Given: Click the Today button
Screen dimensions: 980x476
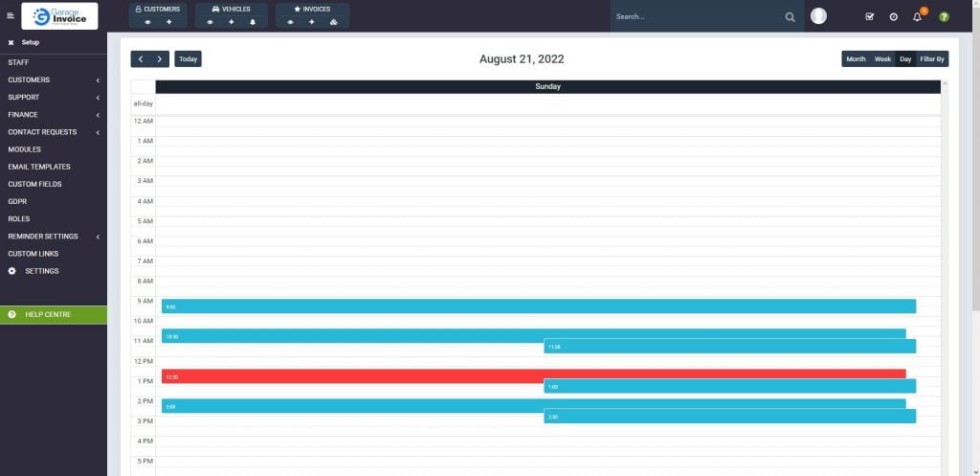Looking at the screenshot, I should click(188, 59).
